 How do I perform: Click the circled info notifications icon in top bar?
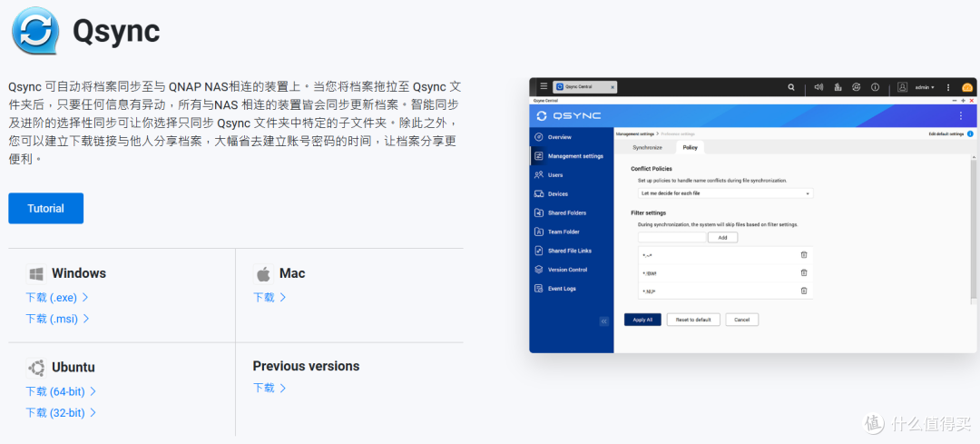[x=875, y=87]
